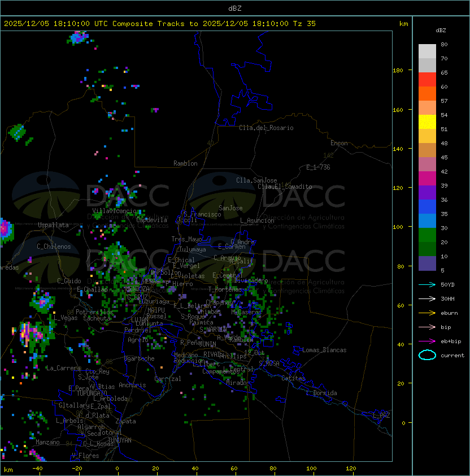Click the 'MENDOZA' city label

137,289
